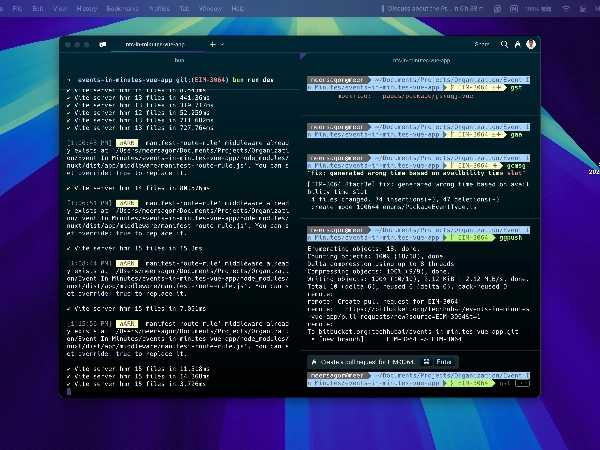Open the user profile avatar

(x=531, y=44)
